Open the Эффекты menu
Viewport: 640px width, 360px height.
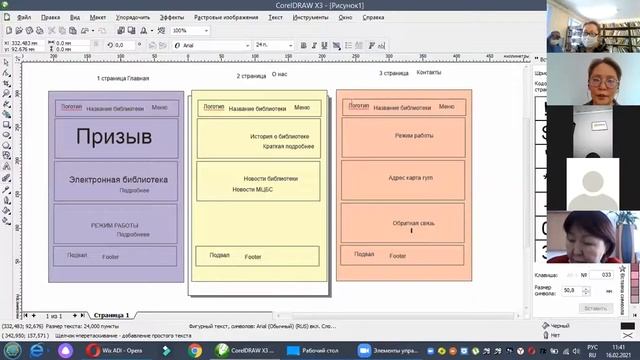click(172, 18)
